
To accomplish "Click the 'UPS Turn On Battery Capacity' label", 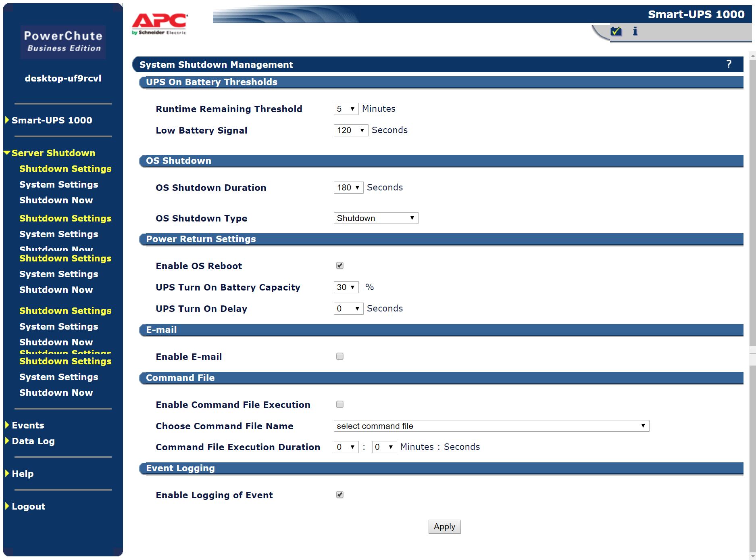I will coord(228,287).
